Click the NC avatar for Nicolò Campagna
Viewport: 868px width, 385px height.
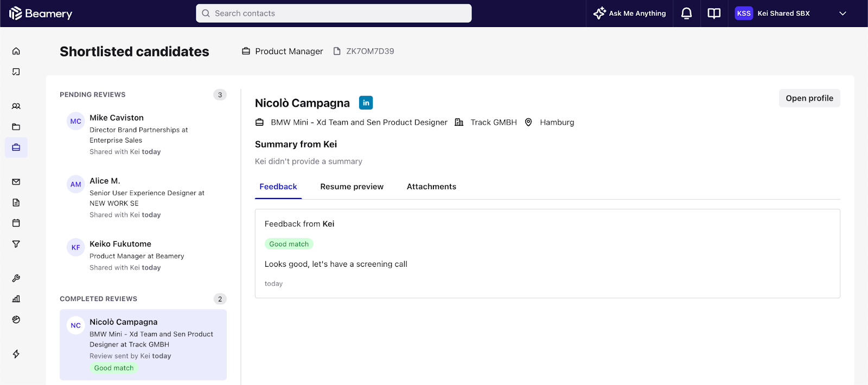(x=76, y=325)
